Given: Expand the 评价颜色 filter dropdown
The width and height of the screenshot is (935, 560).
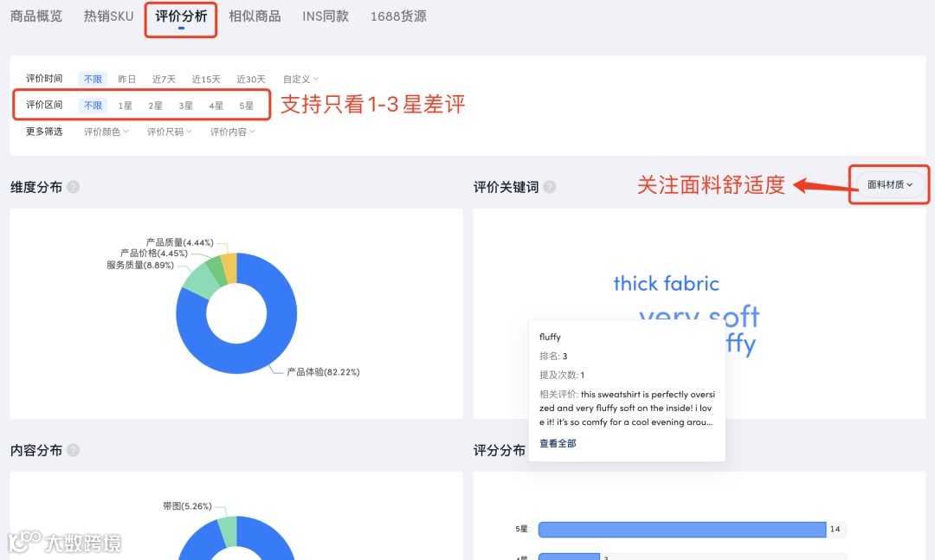Looking at the screenshot, I should click(106, 132).
